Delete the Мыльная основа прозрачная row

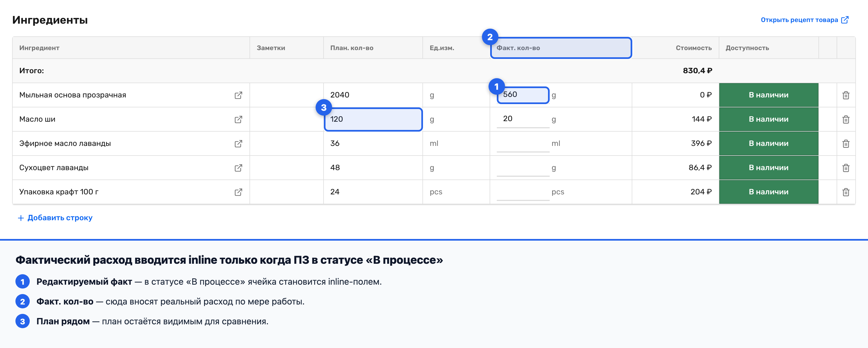coord(846,95)
